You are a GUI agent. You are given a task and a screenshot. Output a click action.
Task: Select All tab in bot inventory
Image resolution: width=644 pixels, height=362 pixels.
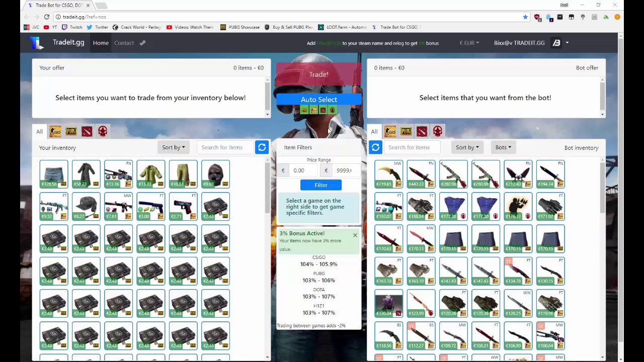[x=374, y=132]
